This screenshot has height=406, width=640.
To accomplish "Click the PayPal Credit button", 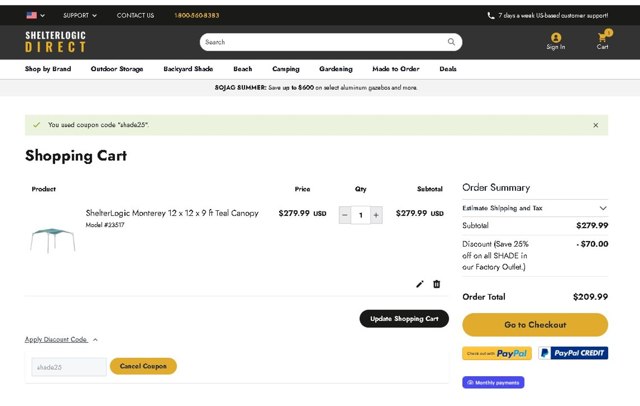I will coord(573,353).
